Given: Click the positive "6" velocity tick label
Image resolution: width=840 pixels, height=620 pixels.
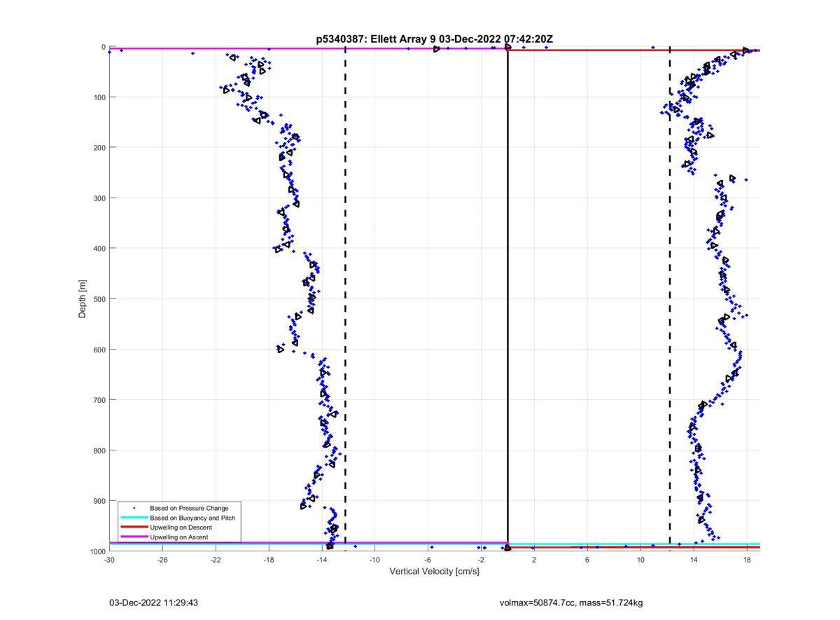Looking at the screenshot, I should (x=587, y=560).
